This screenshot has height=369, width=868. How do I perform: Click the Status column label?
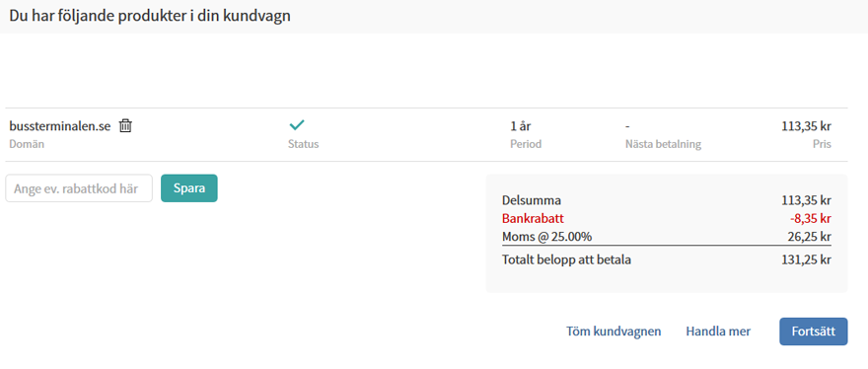pyautogui.click(x=304, y=144)
